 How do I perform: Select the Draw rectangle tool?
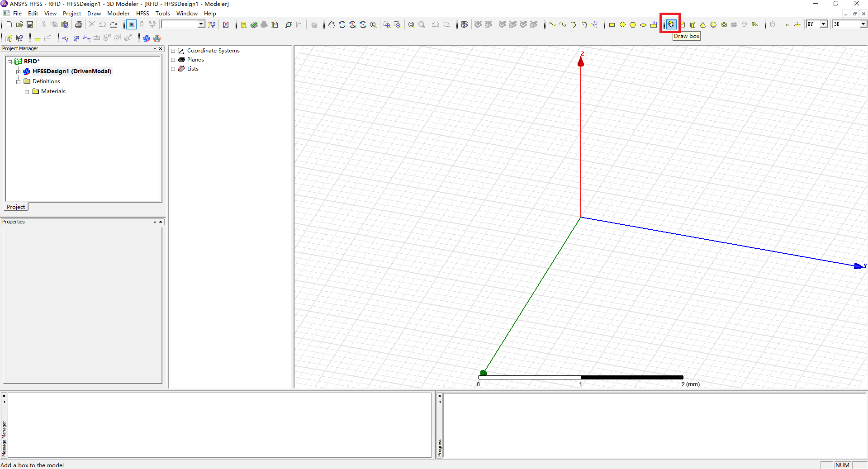pos(612,25)
